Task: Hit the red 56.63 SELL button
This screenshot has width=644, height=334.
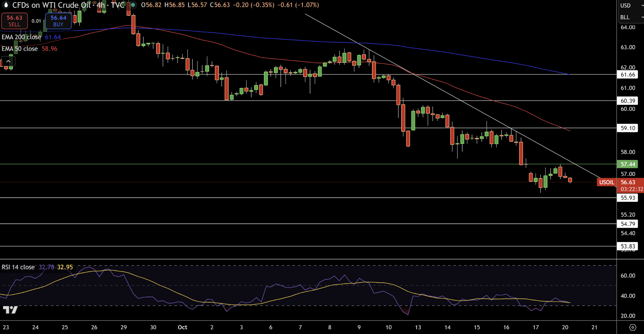Action: point(14,21)
